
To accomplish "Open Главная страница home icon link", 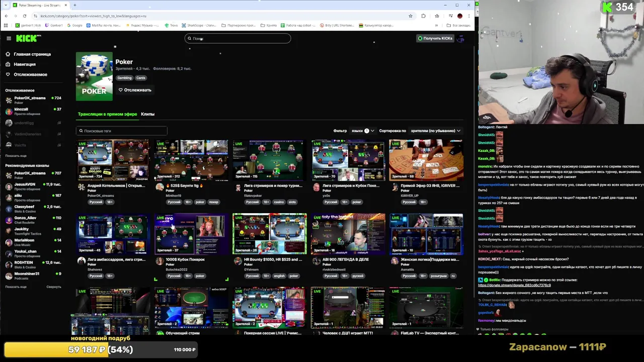I will pos(8,54).
